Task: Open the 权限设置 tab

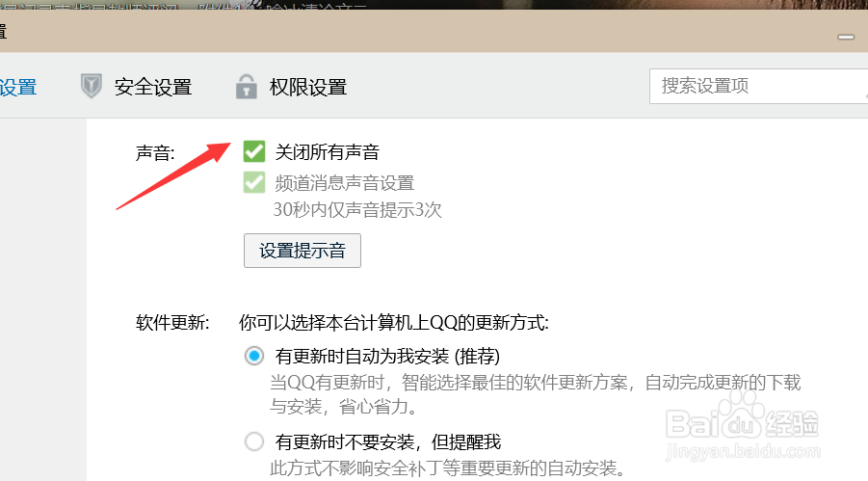Action: click(307, 87)
